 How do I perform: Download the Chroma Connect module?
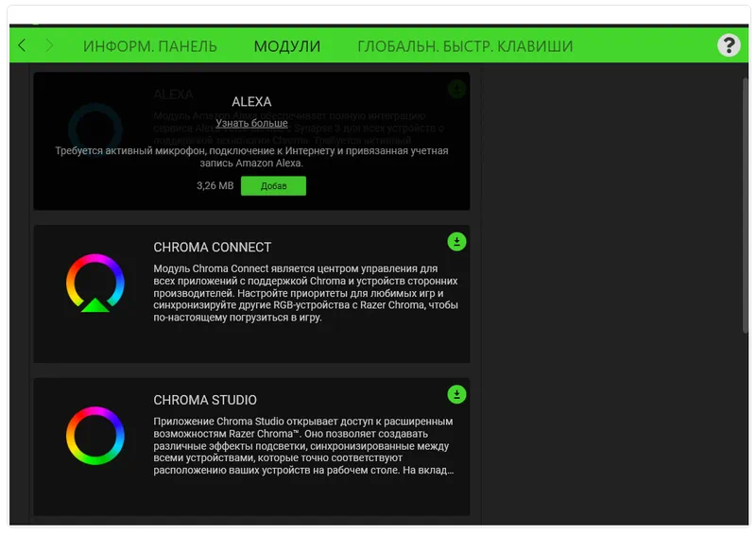point(456,242)
